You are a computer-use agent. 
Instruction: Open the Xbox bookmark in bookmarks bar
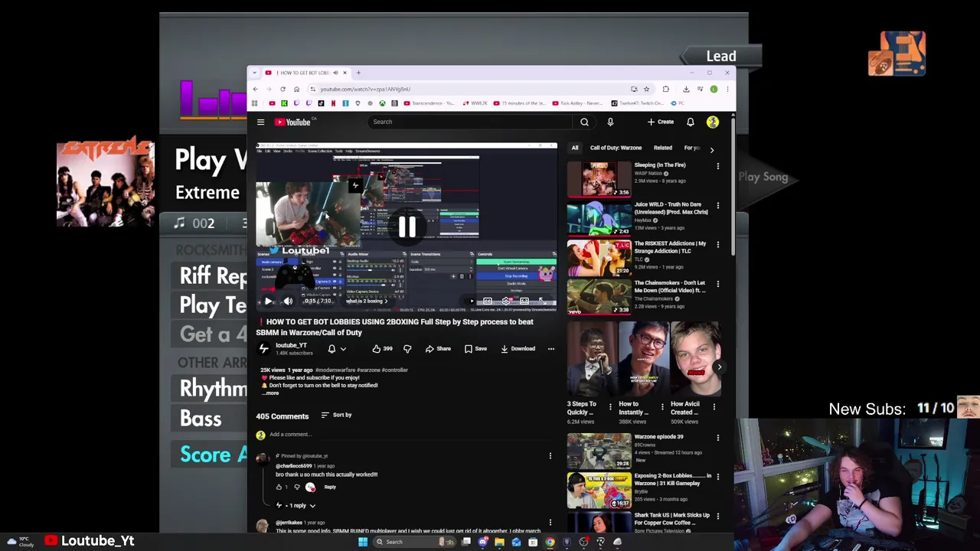[382, 103]
